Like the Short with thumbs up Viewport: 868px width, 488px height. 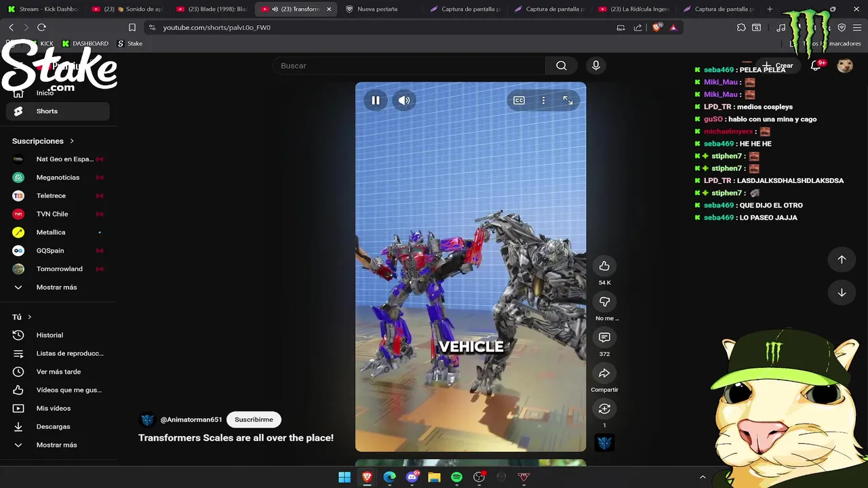604,266
